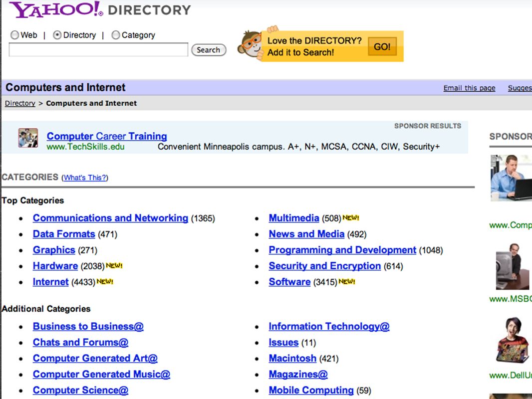Open the Graphics category
Screen dimensions: 532x399
tap(54, 250)
